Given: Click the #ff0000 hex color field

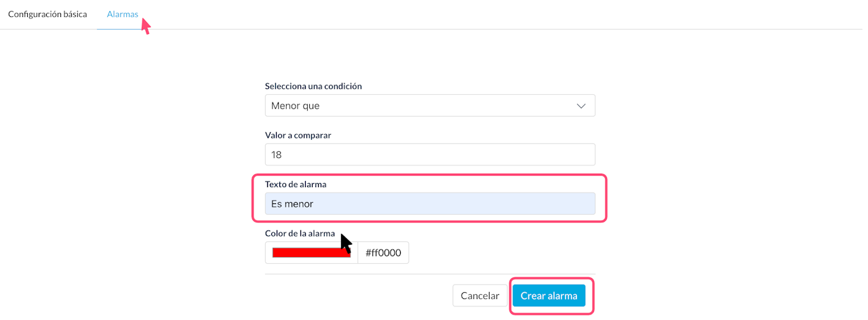Looking at the screenshot, I should [x=383, y=253].
